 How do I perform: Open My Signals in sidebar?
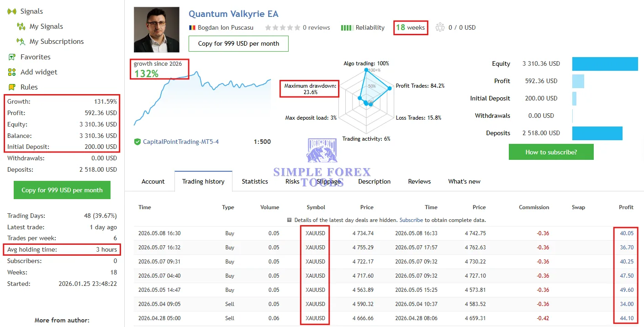coord(46,26)
